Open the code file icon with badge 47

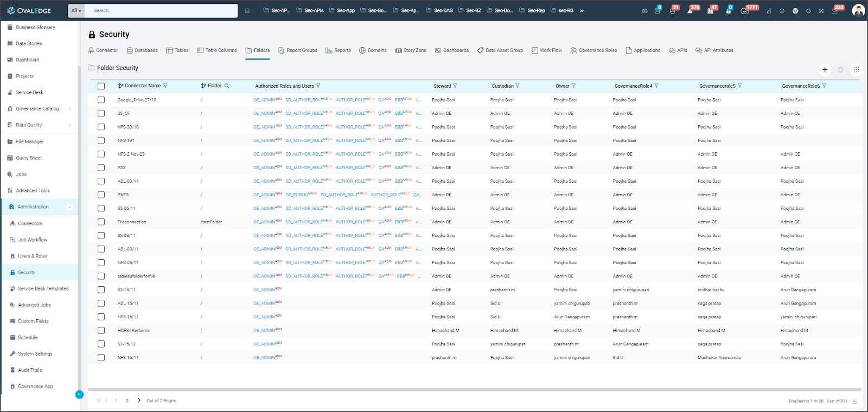tap(711, 10)
